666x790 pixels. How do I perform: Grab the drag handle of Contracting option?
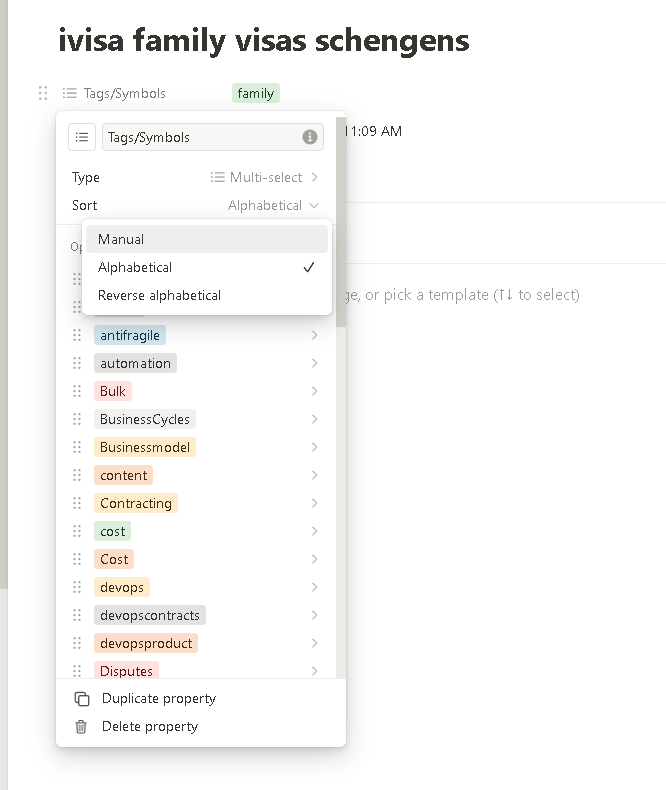tap(77, 503)
